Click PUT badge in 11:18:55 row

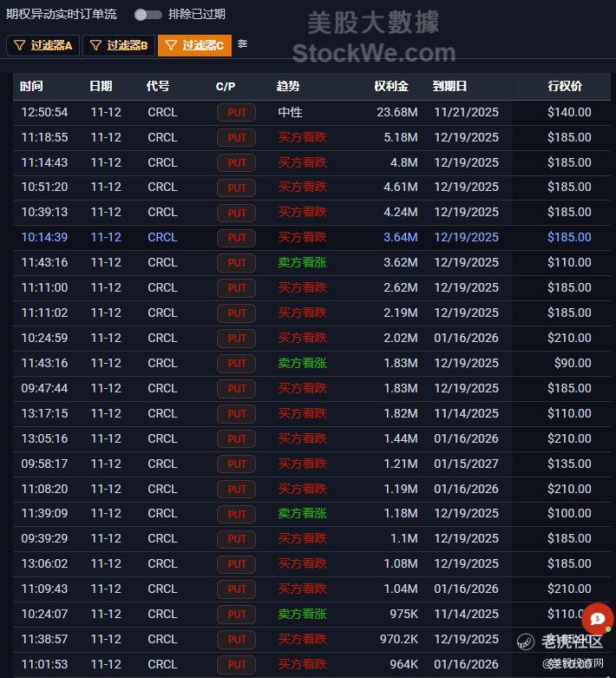[x=237, y=137]
